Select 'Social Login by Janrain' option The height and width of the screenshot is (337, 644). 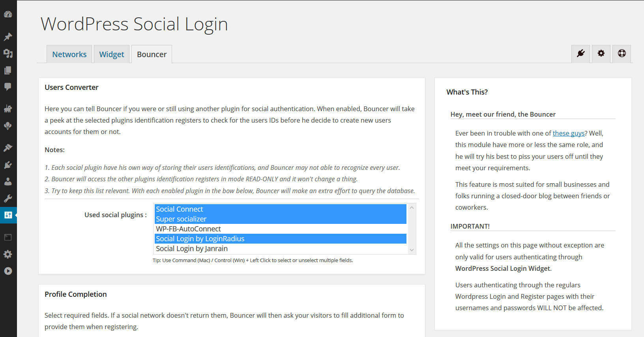pos(281,249)
